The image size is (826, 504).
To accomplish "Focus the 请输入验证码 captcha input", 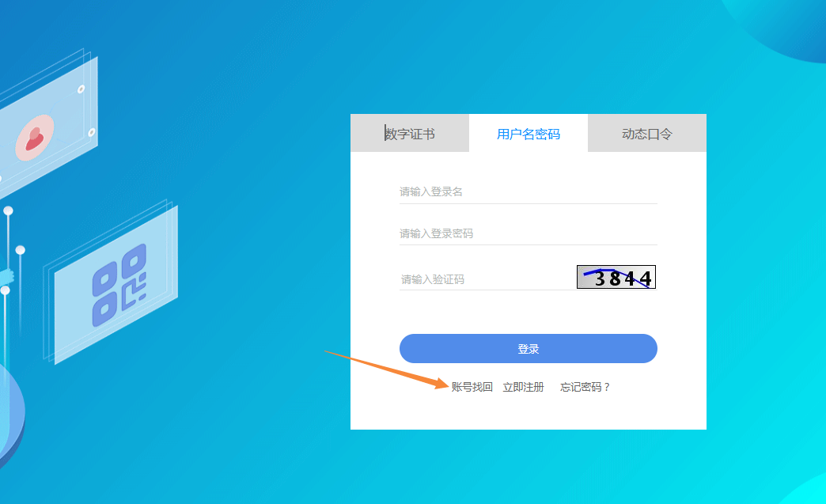I will (484, 279).
